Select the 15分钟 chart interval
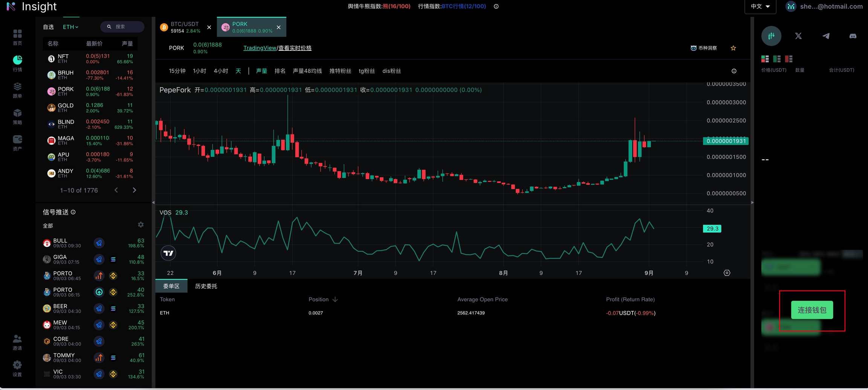 pos(177,71)
